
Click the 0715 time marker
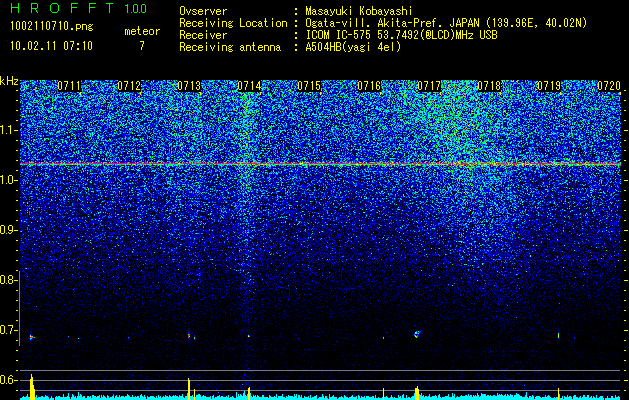tap(309, 86)
